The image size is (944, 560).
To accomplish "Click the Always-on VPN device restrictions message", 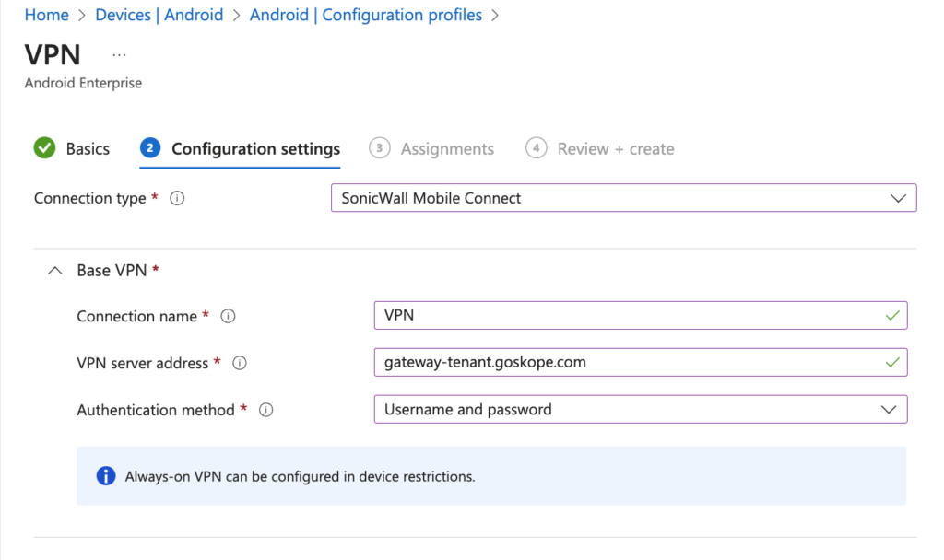I will tap(300, 476).
